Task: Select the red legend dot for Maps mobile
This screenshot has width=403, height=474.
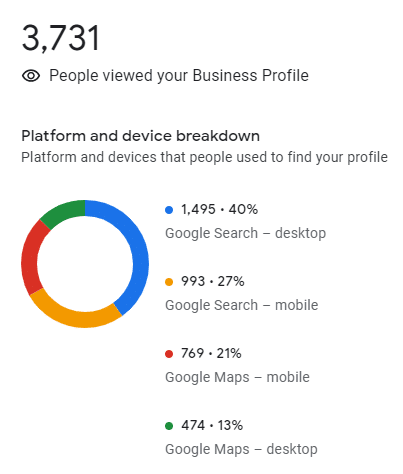Action: [x=169, y=354]
